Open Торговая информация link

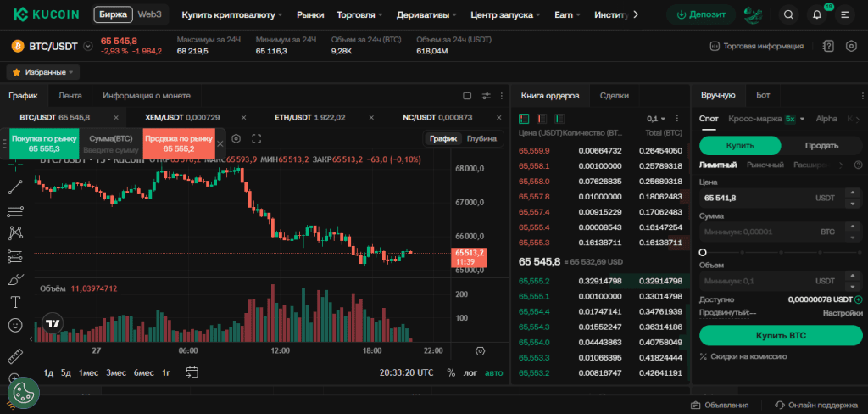coord(757,46)
